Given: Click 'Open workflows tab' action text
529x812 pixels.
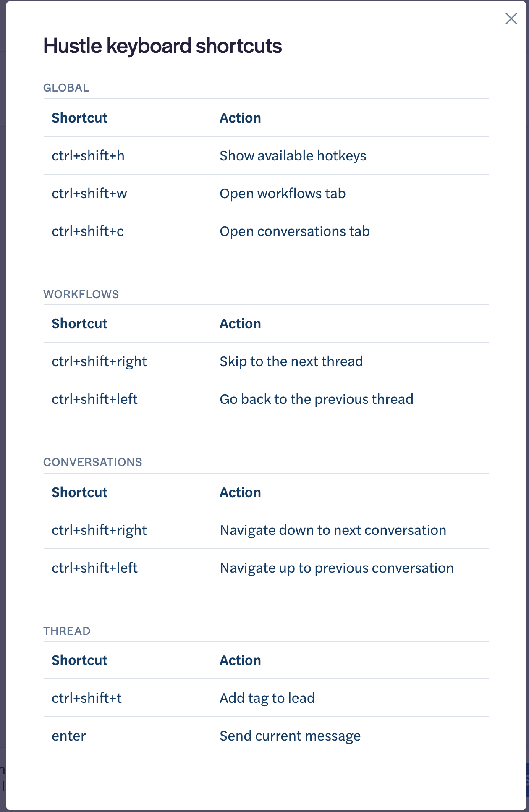Looking at the screenshot, I should click(x=283, y=194).
